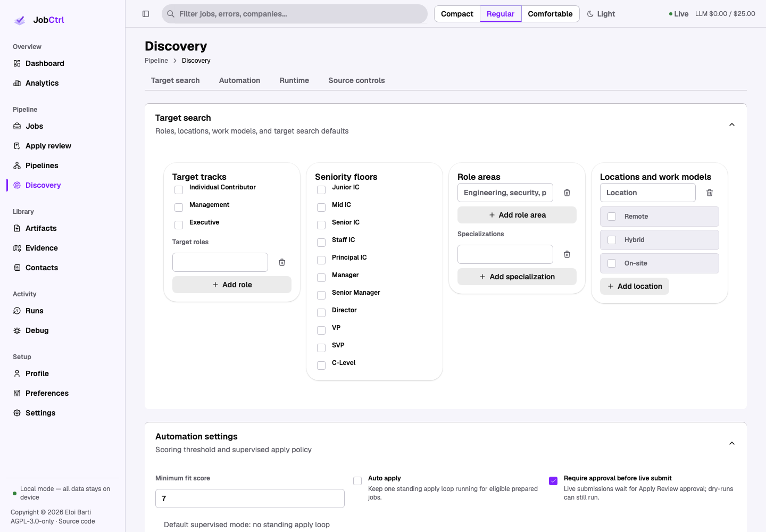Click the Engineering, security role area field

click(x=505, y=193)
